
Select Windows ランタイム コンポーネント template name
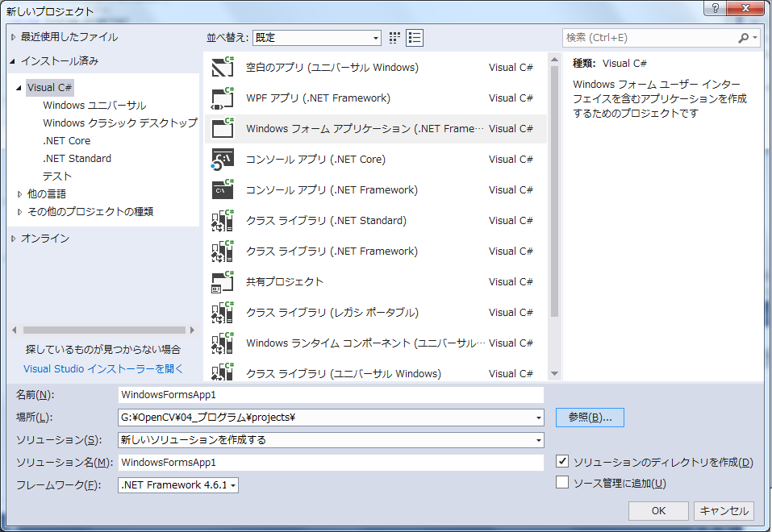pos(365,343)
